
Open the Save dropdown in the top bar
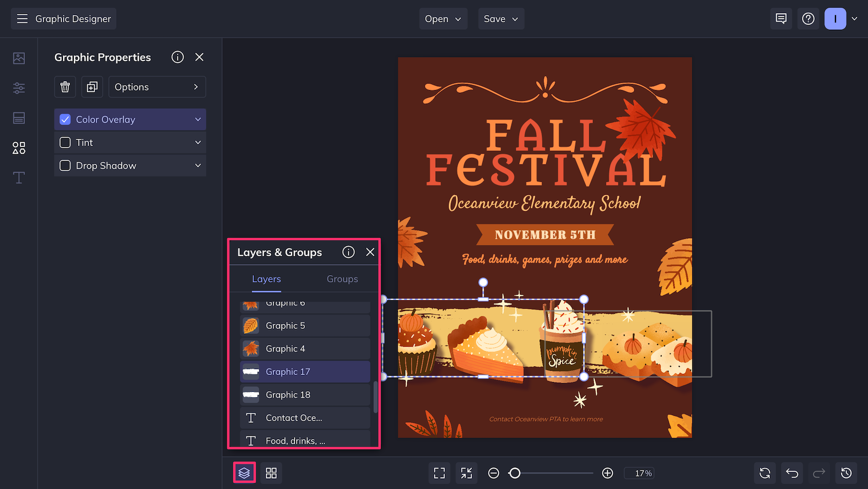point(500,18)
